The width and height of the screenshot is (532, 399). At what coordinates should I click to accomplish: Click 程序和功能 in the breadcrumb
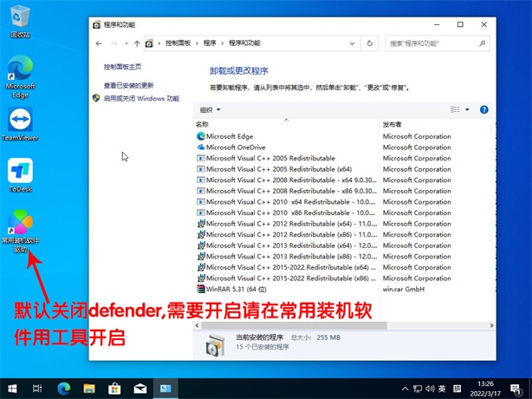pyautogui.click(x=244, y=43)
